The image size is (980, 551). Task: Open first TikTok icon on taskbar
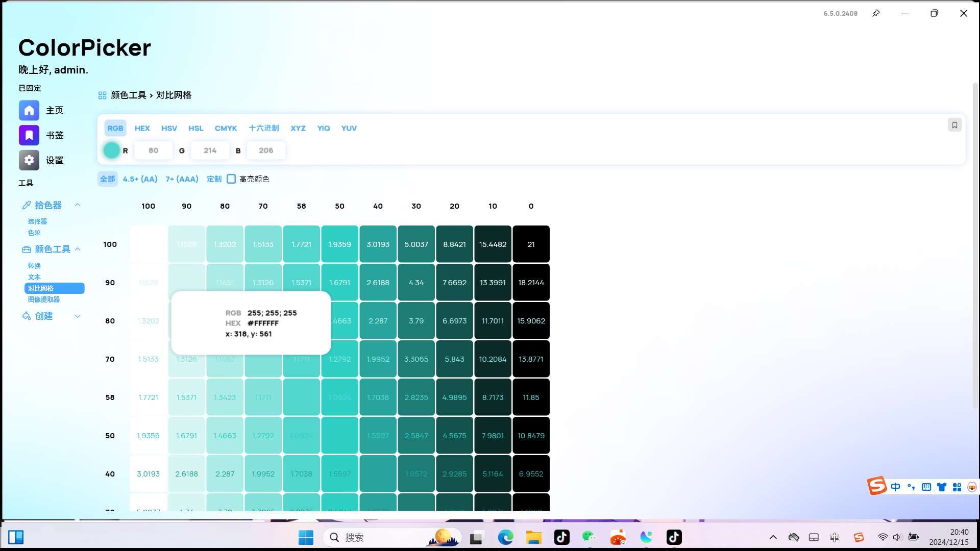click(562, 537)
